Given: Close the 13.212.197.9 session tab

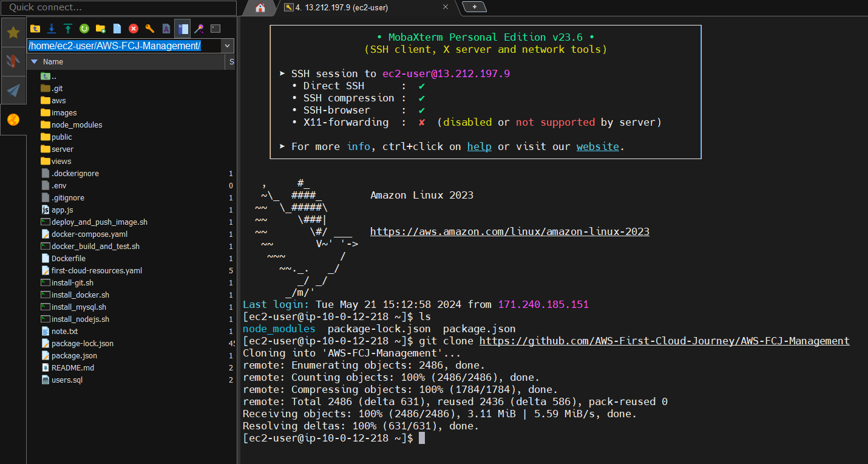Looking at the screenshot, I should (x=446, y=7).
